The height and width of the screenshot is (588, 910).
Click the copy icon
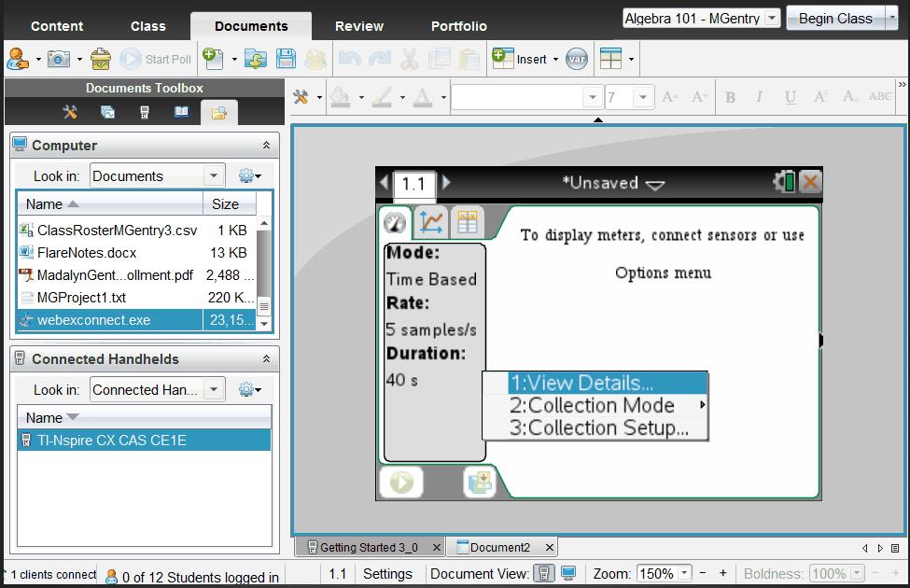pyautogui.click(x=440, y=59)
